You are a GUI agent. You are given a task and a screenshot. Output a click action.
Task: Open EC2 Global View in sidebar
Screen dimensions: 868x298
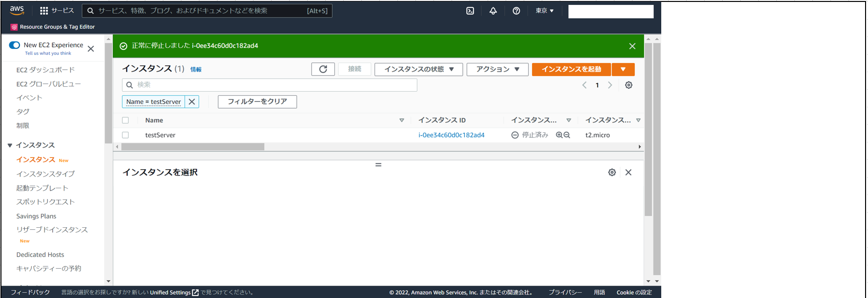tap(48, 84)
